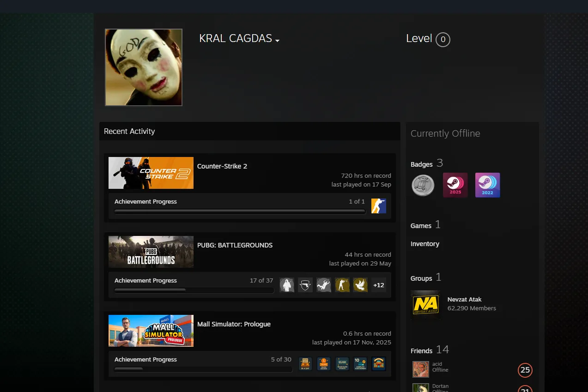Show the +12 more PUBG achievements
This screenshot has width=588, height=392.
tap(379, 285)
